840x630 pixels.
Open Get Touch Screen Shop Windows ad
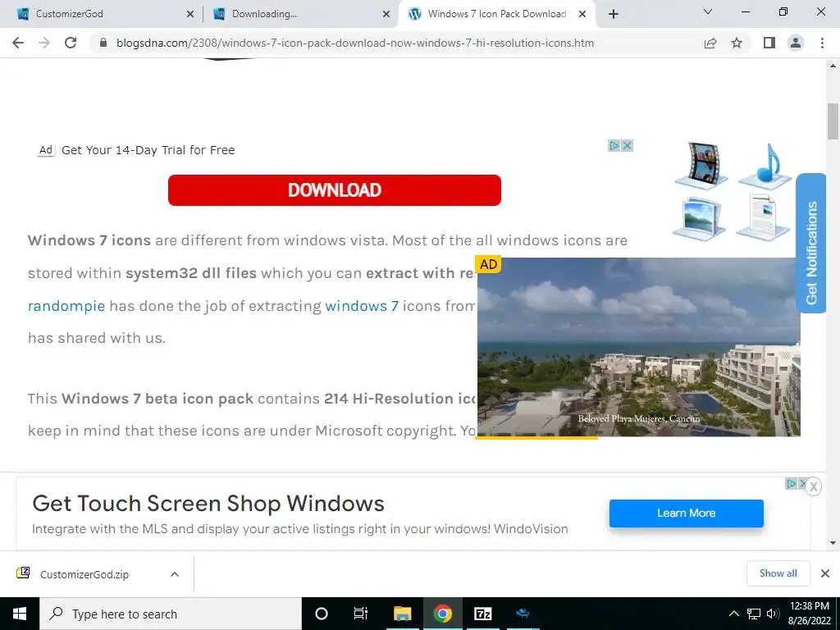(208, 504)
